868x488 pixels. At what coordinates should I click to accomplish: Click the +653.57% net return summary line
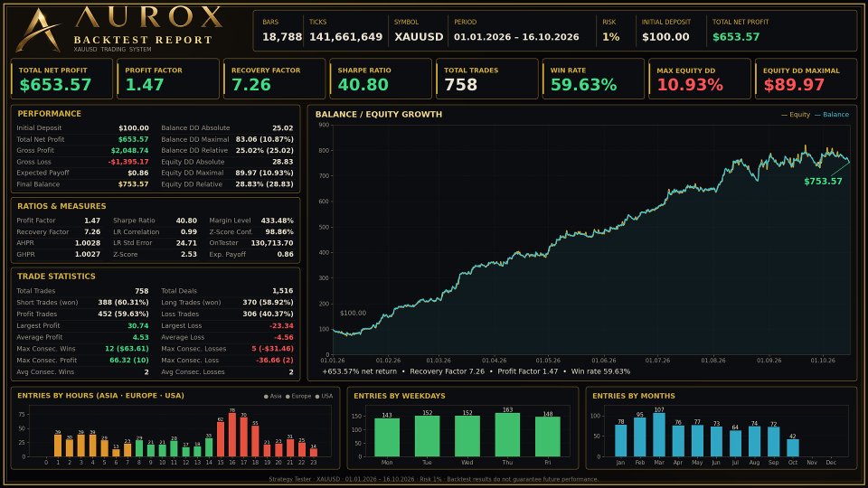click(476, 371)
